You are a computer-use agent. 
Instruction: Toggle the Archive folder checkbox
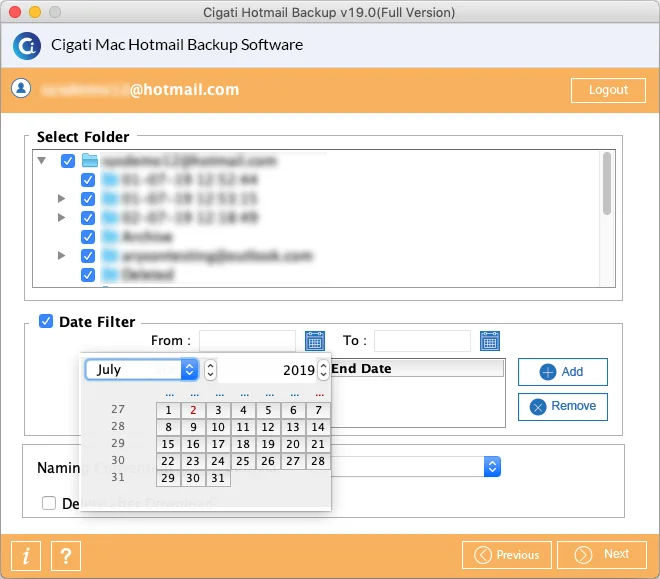click(x=88, y=237)
